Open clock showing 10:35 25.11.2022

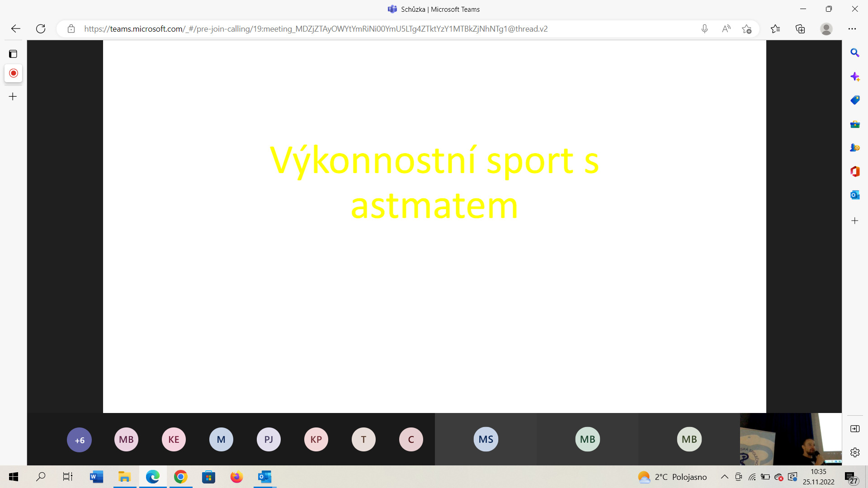(x=819, y=477)
